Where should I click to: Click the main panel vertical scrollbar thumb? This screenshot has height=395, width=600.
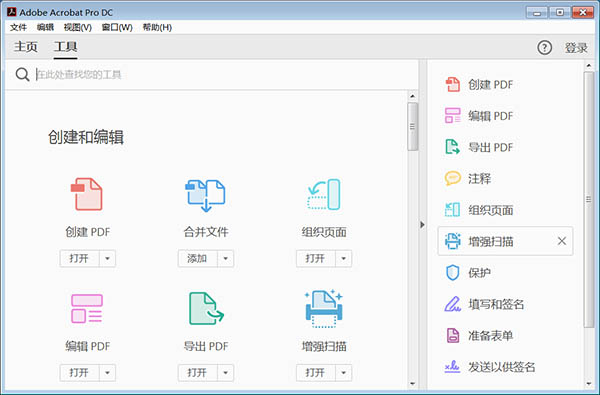[x=412, y=126]
